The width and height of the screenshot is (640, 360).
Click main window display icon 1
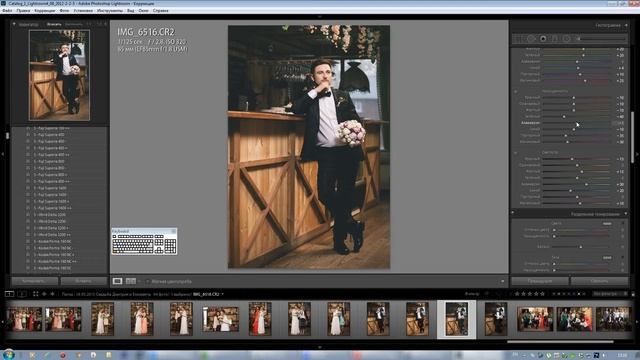(9, 294)
